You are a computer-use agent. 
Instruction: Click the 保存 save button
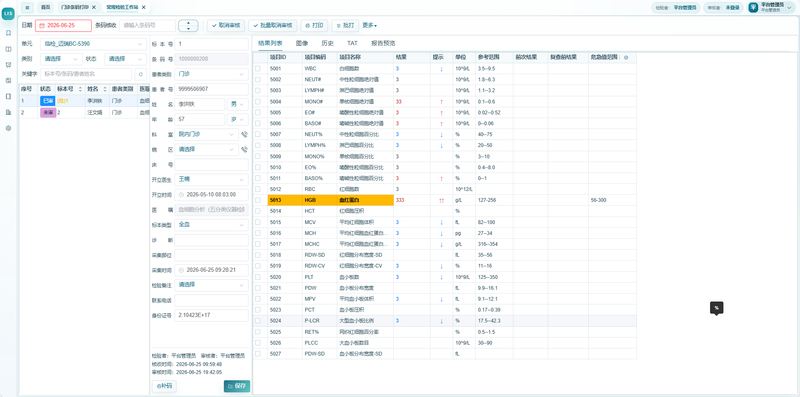[x=237, y=386]
